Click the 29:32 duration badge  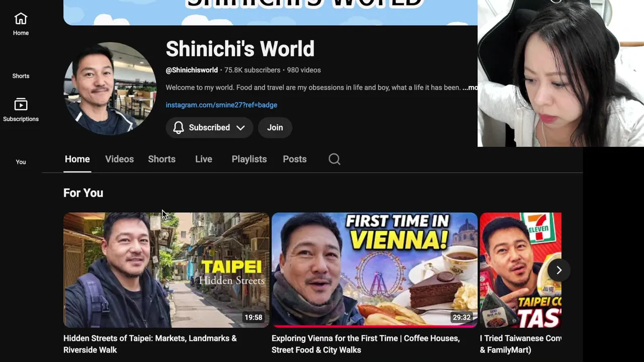461,317
